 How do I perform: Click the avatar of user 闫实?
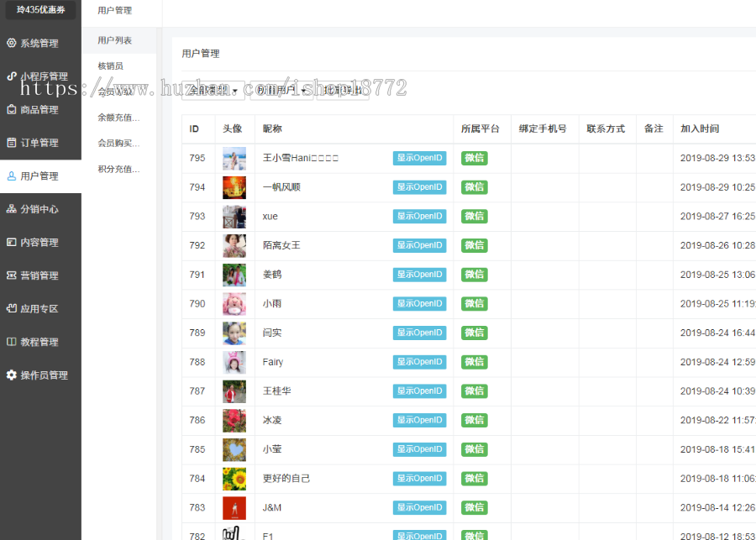[x=234, y=333]
